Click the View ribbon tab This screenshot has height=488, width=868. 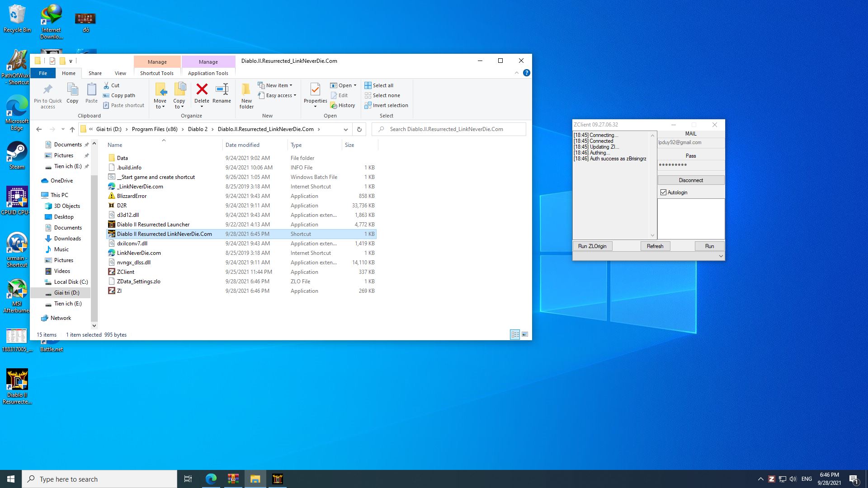point(120,73)
